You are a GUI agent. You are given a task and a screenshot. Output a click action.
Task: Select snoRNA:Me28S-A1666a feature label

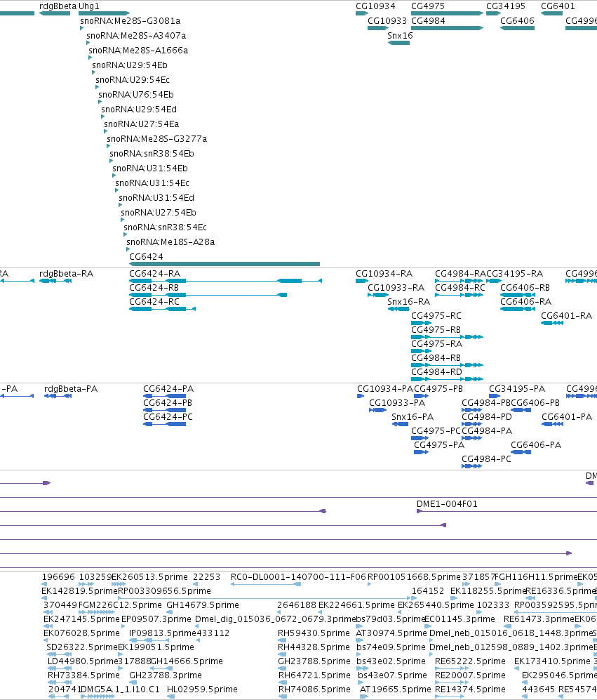click(138, 51)
